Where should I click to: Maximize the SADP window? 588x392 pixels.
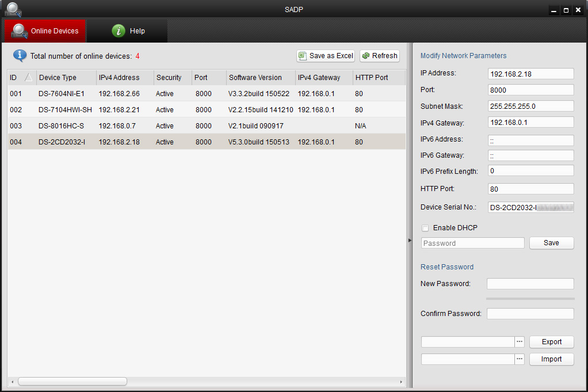[x=566, y=10]
